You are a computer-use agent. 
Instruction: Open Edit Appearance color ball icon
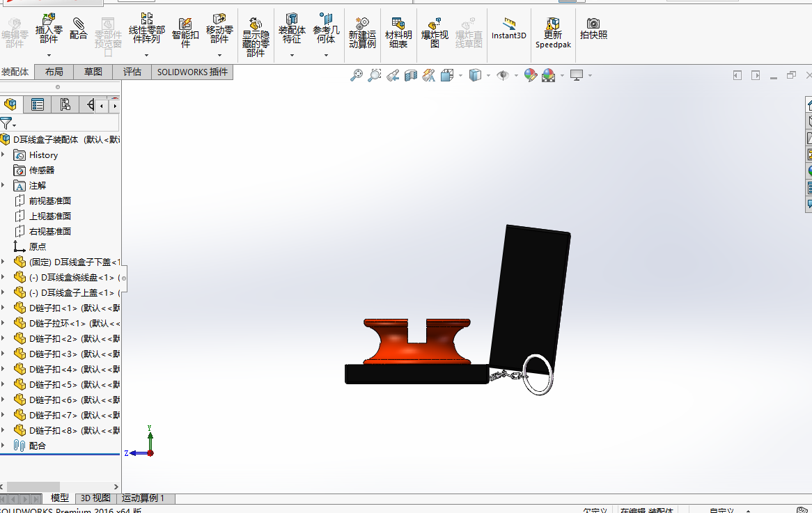click(530, 76)
